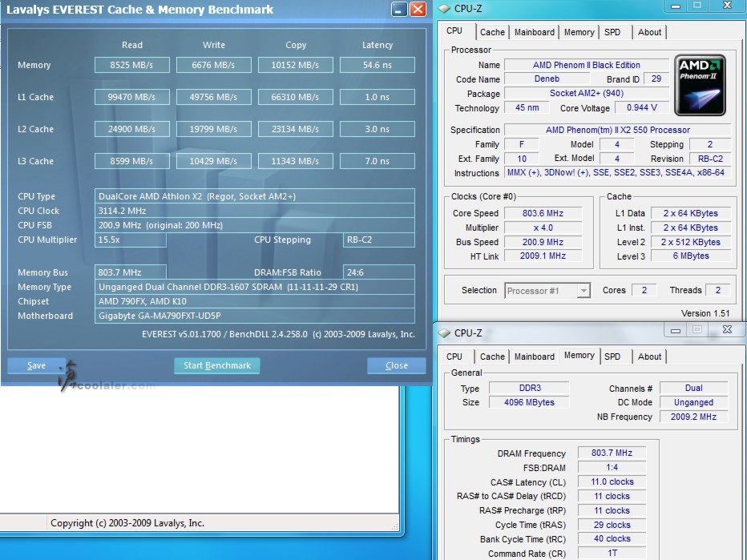Open Cache tab in bottom CPU-Z
This screenshot has height=560, width=747.
tap(492, 357)
